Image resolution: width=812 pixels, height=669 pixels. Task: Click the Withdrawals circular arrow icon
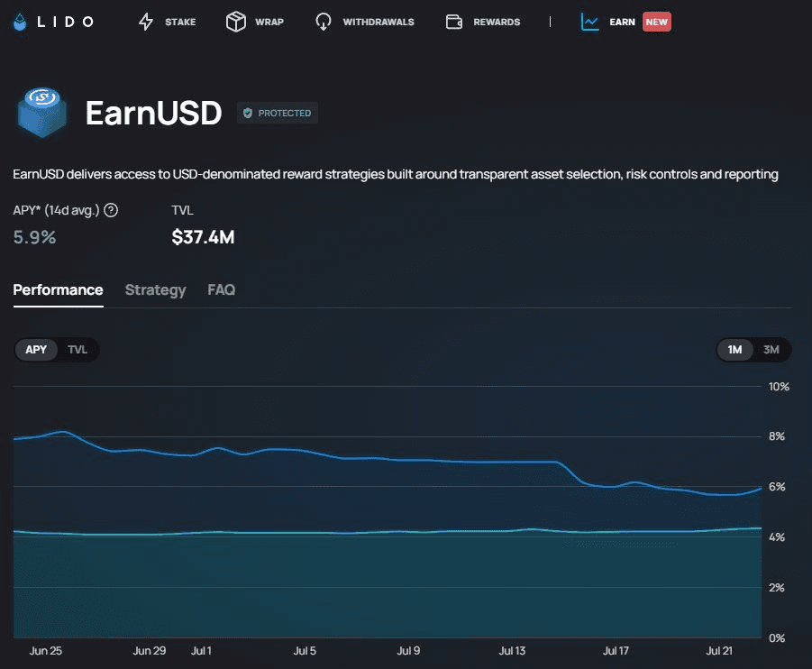point(324,22)
